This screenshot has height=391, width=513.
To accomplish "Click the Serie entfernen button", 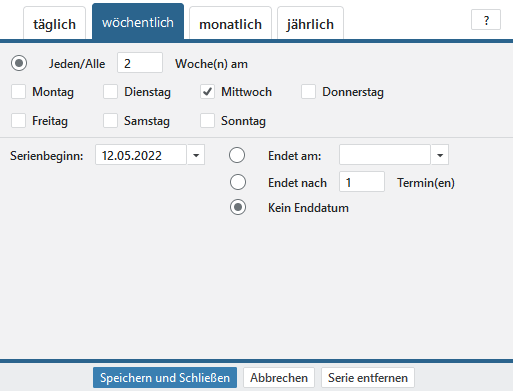I will click(x=368, y=378).
